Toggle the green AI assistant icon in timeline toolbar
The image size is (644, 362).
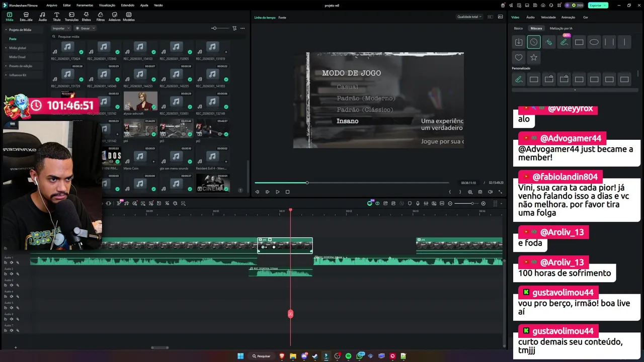click(x=370, y=203)
